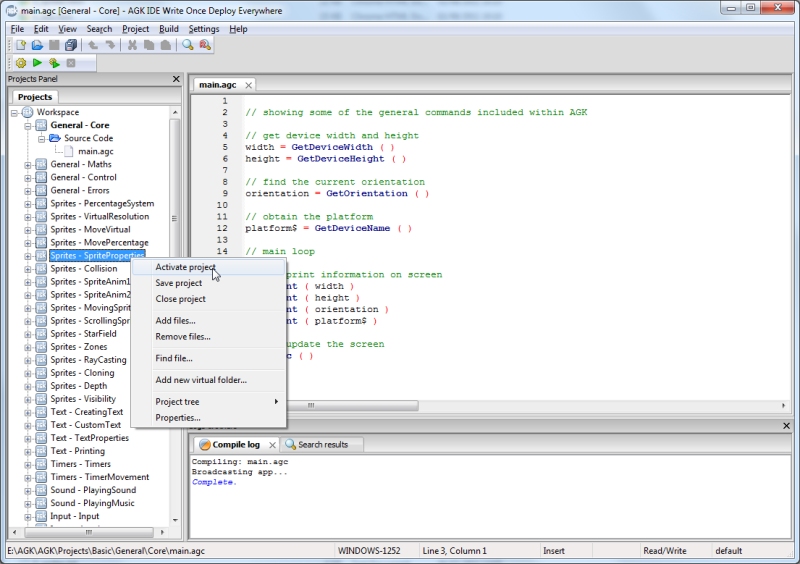Click the Paste toolbar icon

pyautogui.click(x=166, y=45)
